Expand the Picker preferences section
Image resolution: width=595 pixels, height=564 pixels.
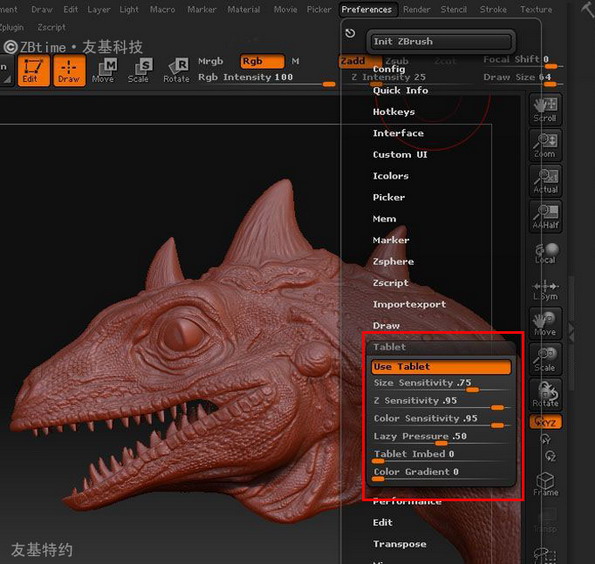(x=389, y=197)
